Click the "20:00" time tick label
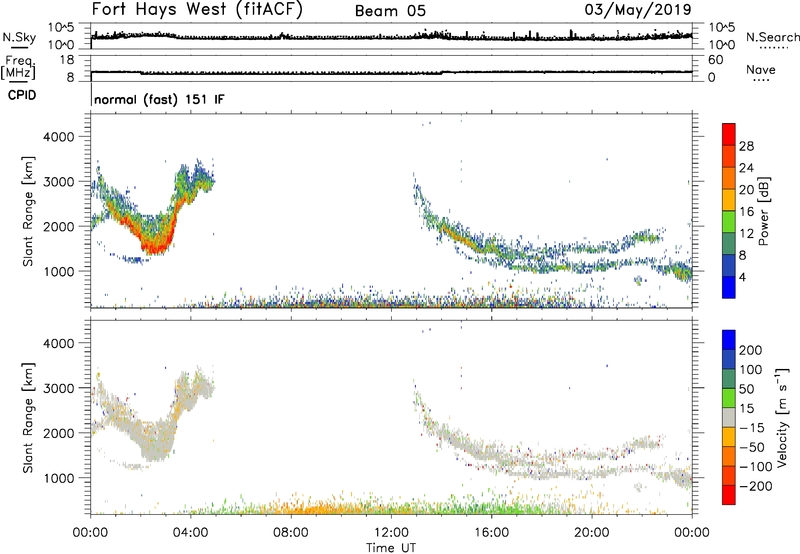800x554 pixels. click(x=591, y=533)
